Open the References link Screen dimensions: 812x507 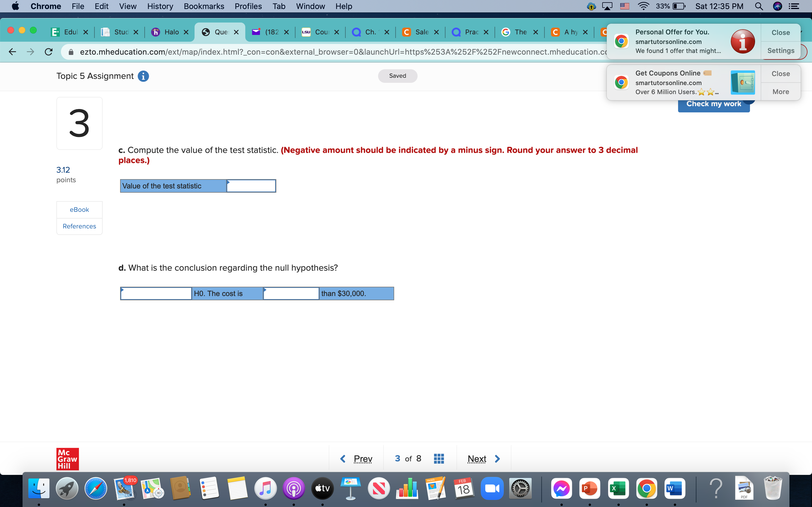coord(79,226)
